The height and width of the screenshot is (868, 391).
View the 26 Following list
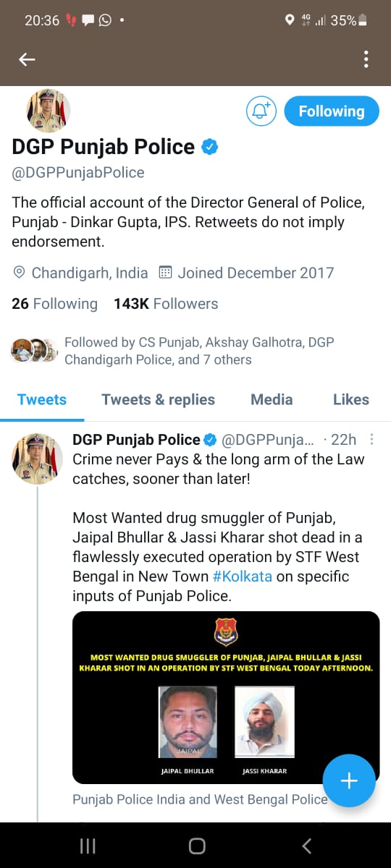pyautogui.click(x=54, y=304)
